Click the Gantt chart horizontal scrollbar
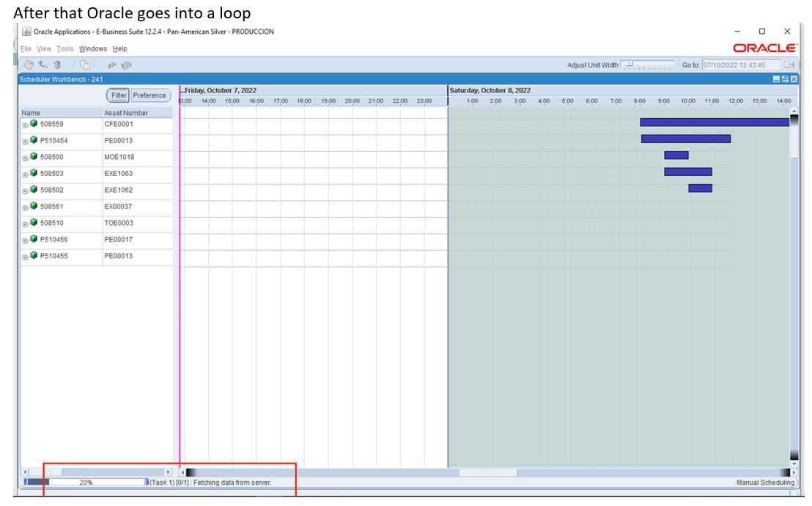Viewport: 812px width, 506px height. pyautogui.click(x=487, y=472)
